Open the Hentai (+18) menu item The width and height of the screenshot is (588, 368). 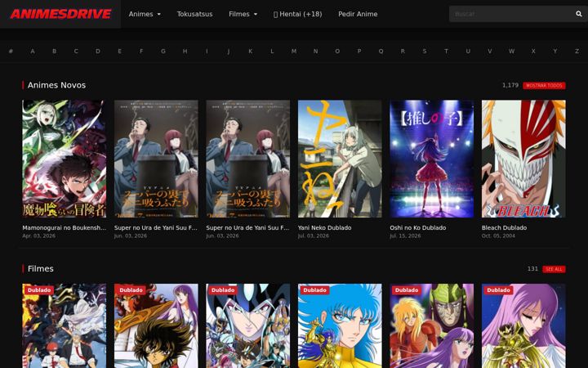coord(298,14)
